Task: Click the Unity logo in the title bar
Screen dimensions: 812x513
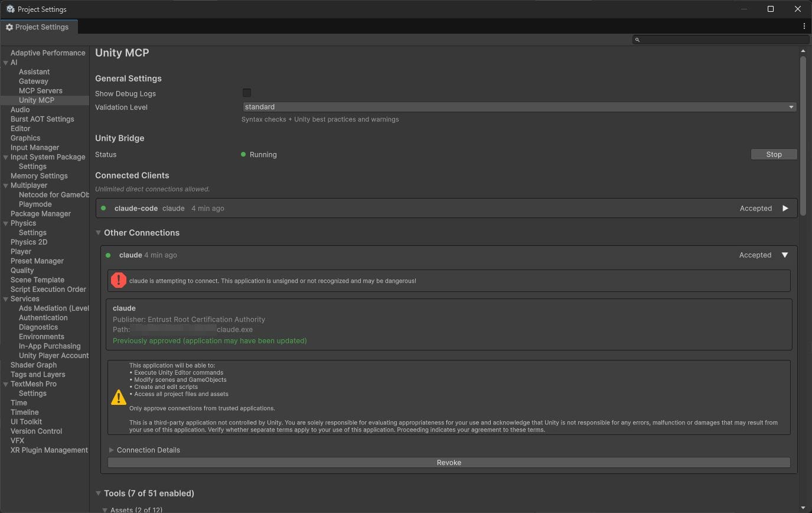Action: click(10, 9)
